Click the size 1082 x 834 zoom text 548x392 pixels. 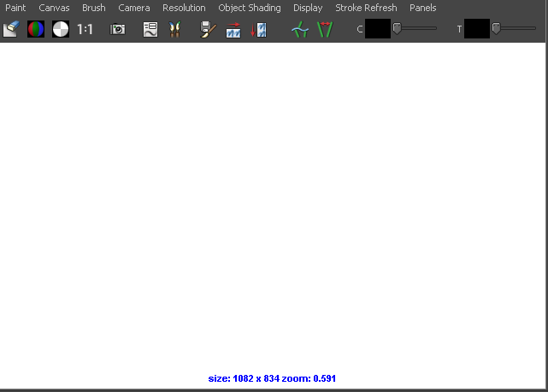(x=272, y=378)
